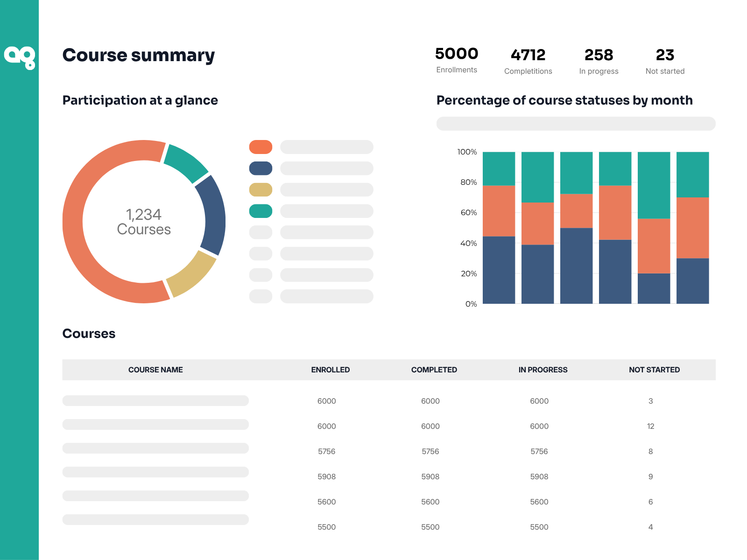Viewport: 747px width, 560px height.
Task: Select the orange legend color swatch
Action: 261,147
